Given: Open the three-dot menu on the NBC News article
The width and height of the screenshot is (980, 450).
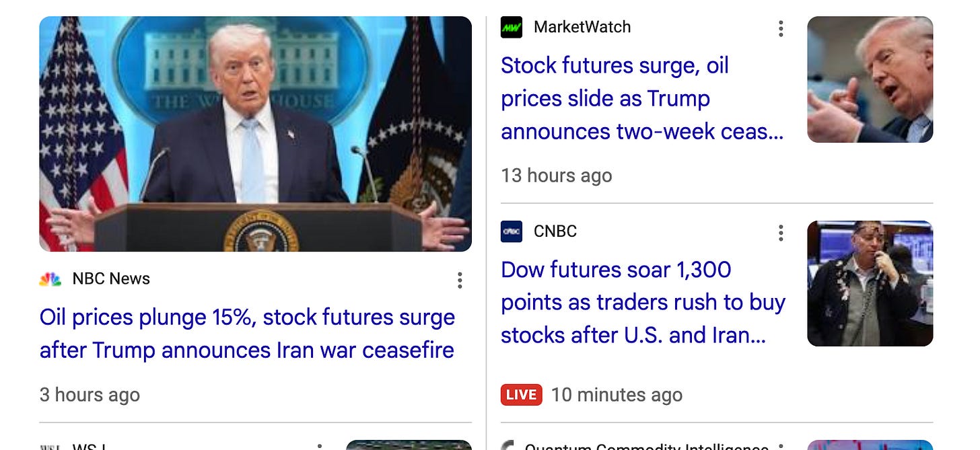Looking at the screenshot, I should coord(460,280).
